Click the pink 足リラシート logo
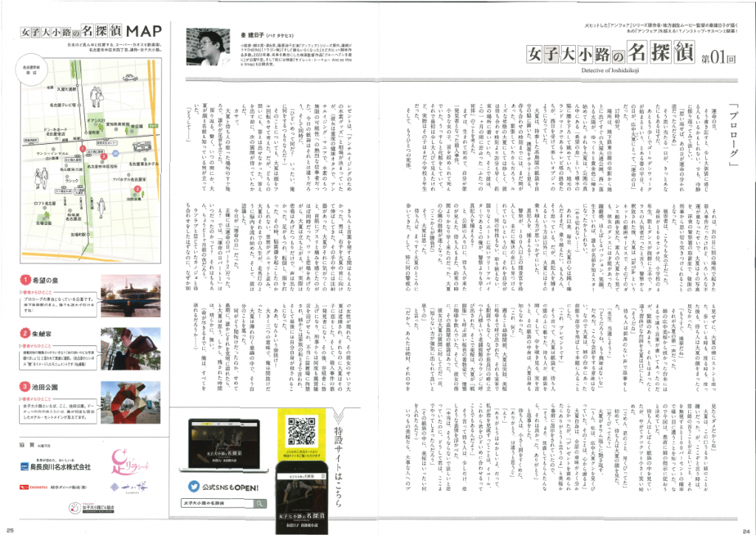The width and height of the screenshot is (756, 535). (x=130, y=460)
